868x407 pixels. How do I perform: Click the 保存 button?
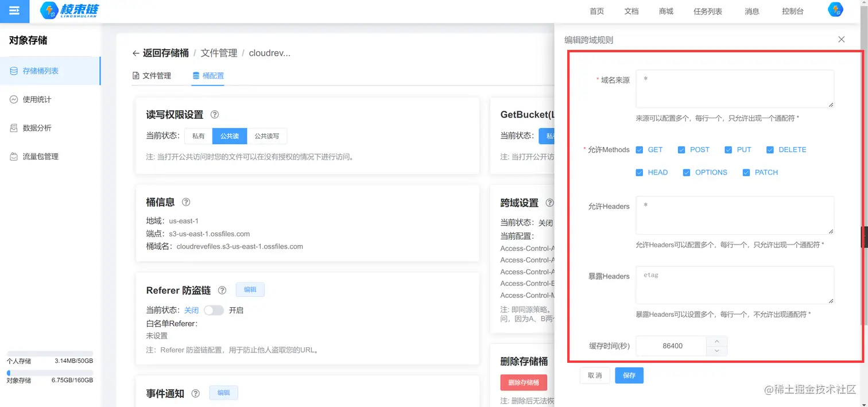click(629, 375)
